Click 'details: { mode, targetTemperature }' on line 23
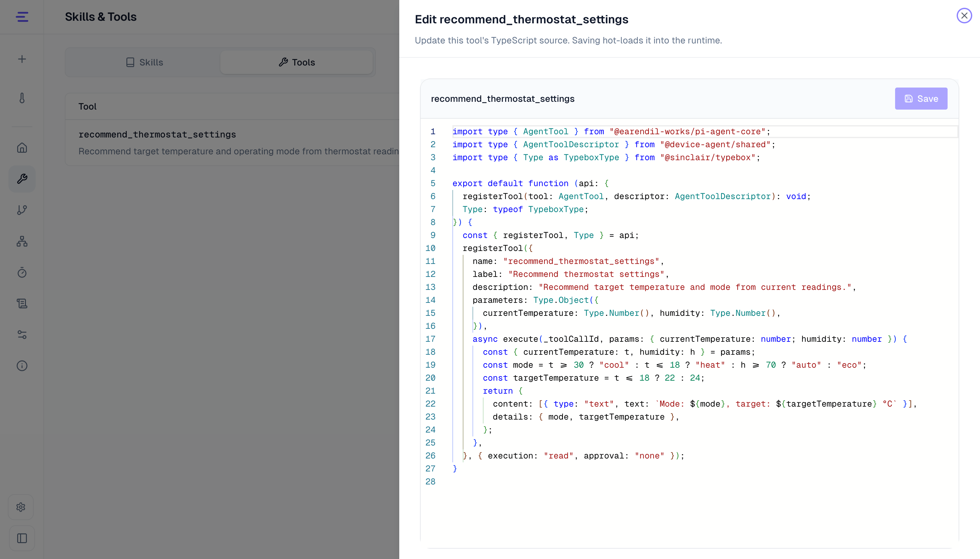 [583, 417]
